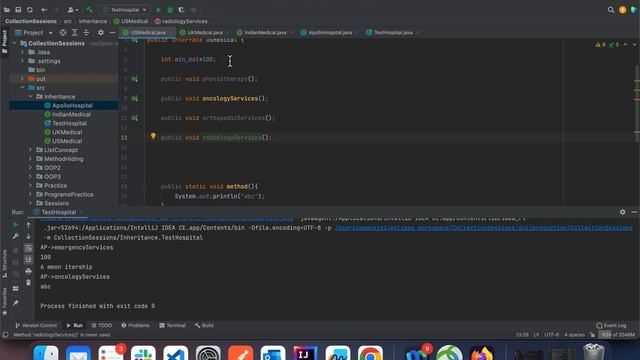Pin the Run tab with pin icon
Screen dimensions: 640x360
[x=15, y=303]
